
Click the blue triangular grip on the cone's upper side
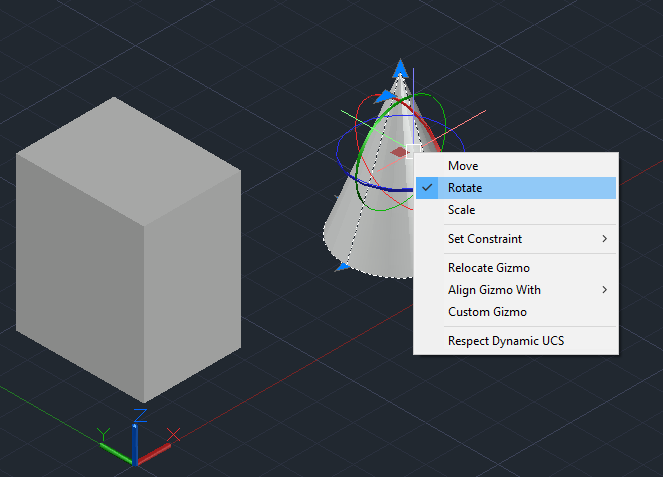point(385,96)
